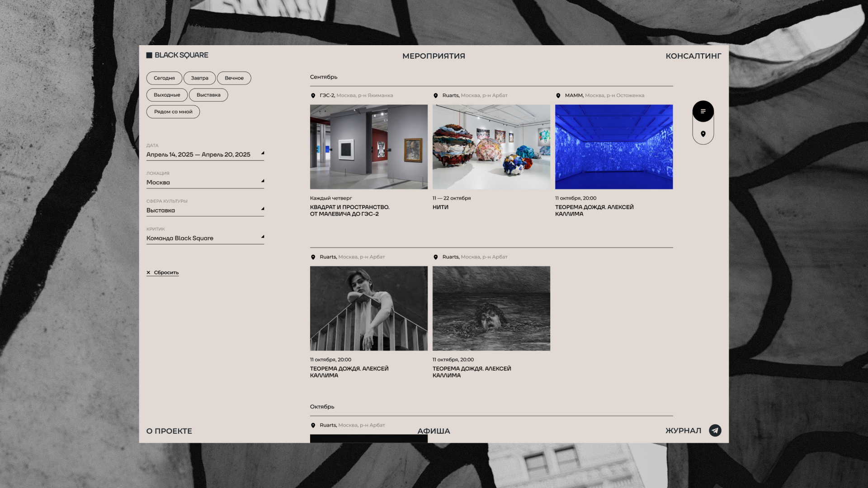Open the Нити exhibition thumbnail

point(491,147)
